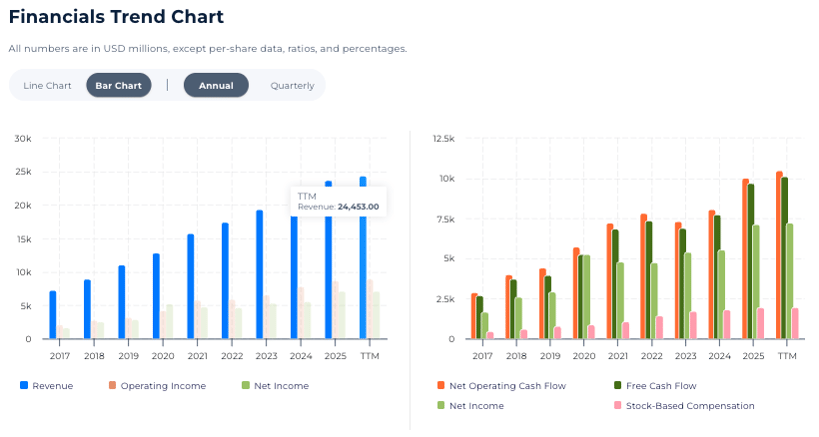Image resolution: width=819 pixels, height=437 pixels.
Task: Toggle Net Operating Cash Flow legend
Action: click(x=507, y=386)
